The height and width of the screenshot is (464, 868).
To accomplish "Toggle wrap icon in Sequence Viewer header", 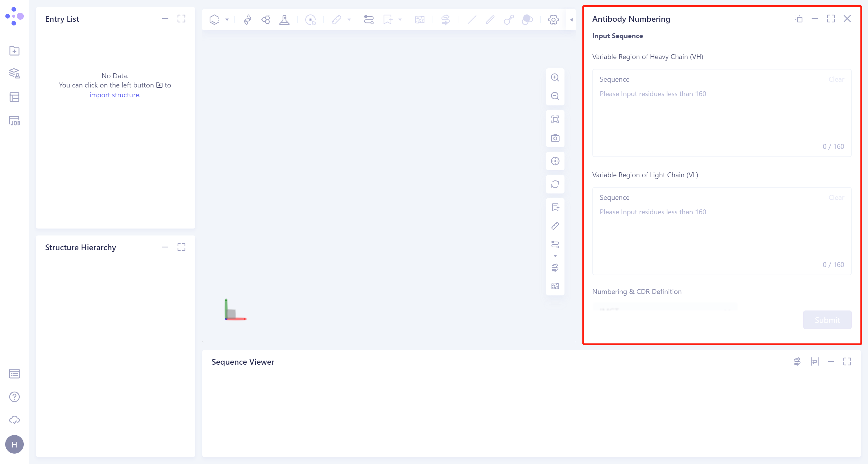I will [x=814, y=361].
